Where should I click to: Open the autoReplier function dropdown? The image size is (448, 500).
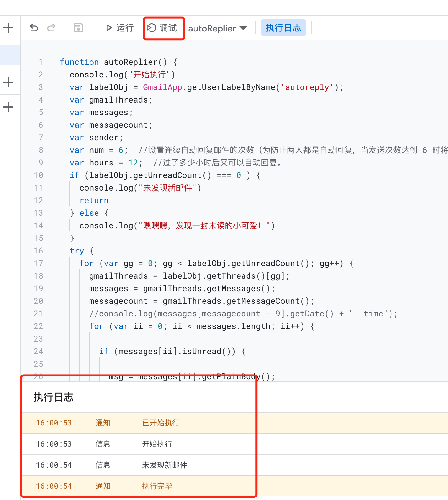(x=217, y=28)
